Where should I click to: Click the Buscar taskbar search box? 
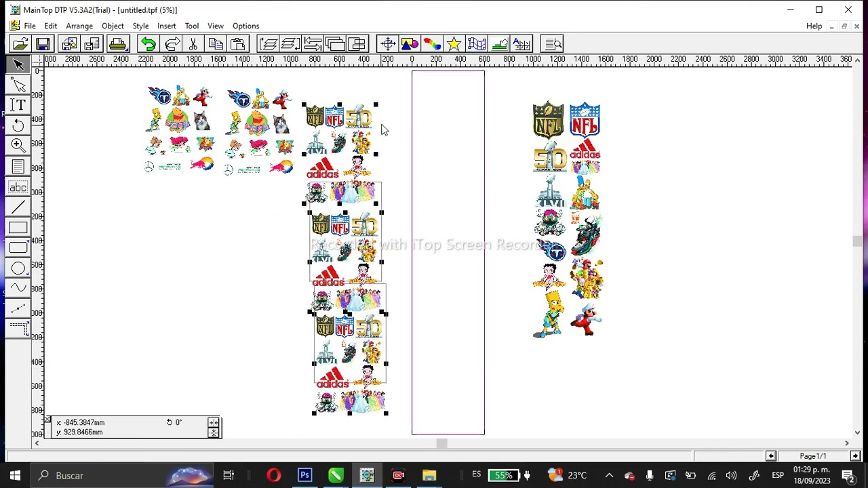click(x=121, y=476)
